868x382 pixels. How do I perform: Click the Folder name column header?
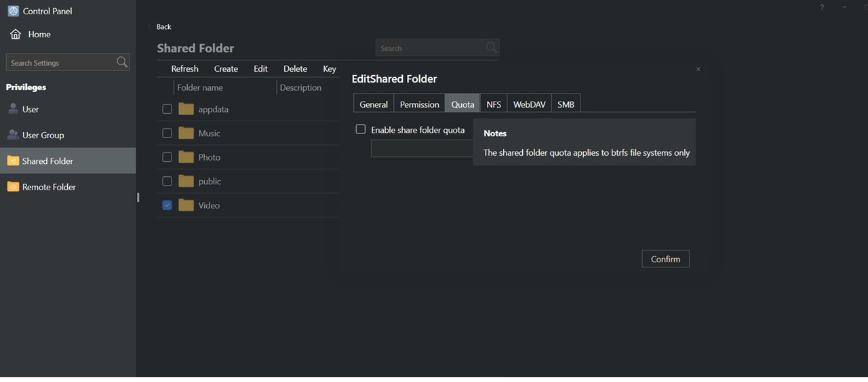pyautogui.click(x=200, y=87)
